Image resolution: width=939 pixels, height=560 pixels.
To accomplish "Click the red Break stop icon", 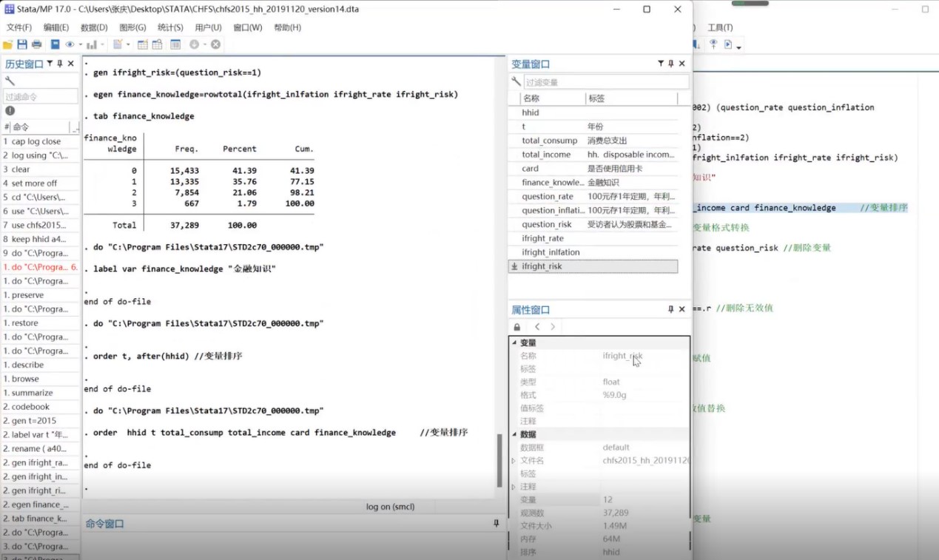I will coord(215,44).
